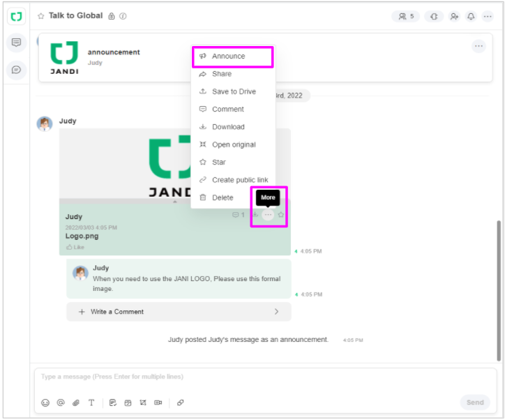Choose Save to Drive in the menu
The width and height of the screenshot is (505, 420).
click(x=234, y=91)
